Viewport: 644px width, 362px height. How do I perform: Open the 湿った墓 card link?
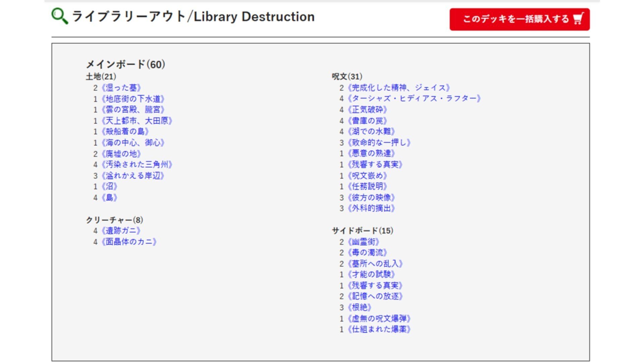click(121, 88)
